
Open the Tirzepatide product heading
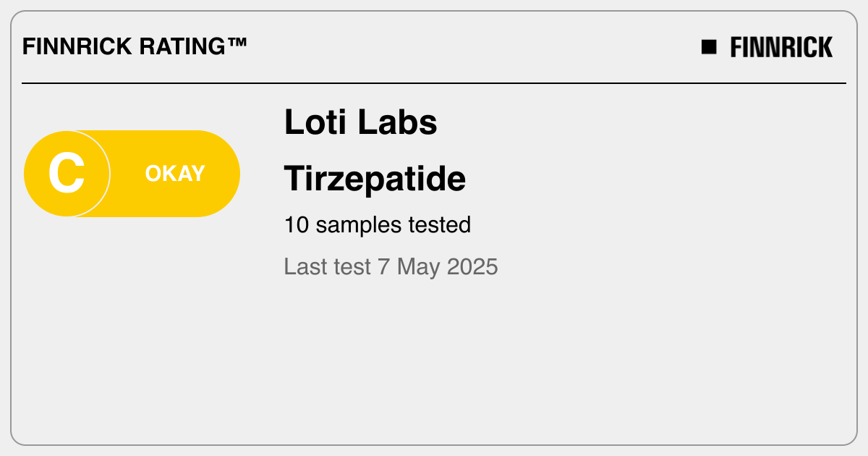(x=375, y=179)
